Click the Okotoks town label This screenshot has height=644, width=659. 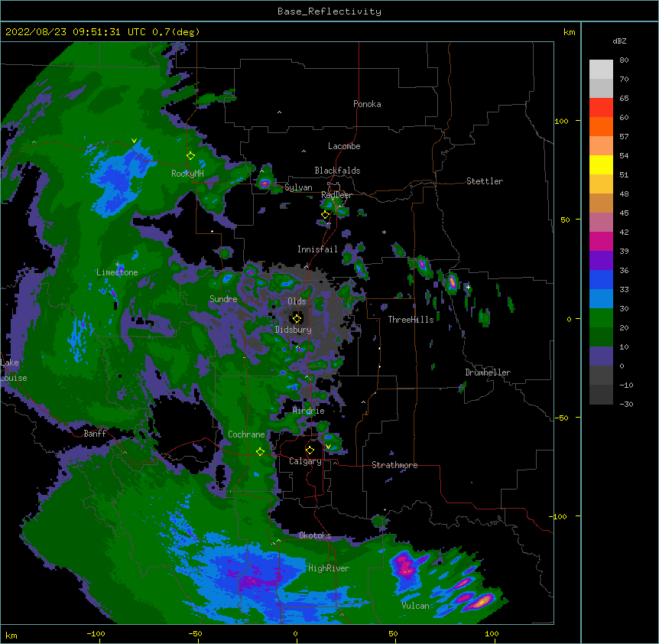click(x=315, y=535)
